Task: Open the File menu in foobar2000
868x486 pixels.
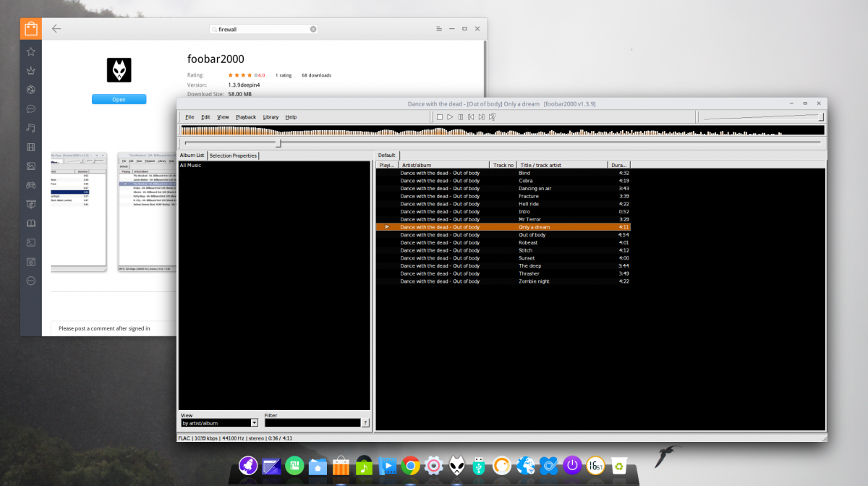Action: point(190,117)
